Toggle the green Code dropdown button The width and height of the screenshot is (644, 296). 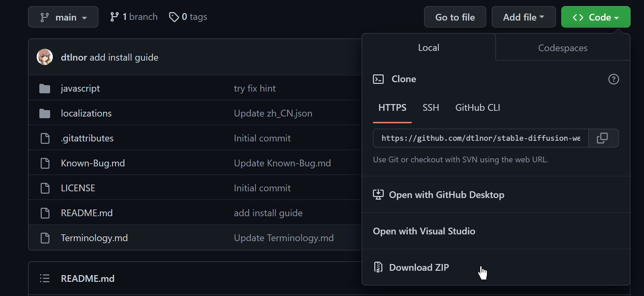click(596, 17)
